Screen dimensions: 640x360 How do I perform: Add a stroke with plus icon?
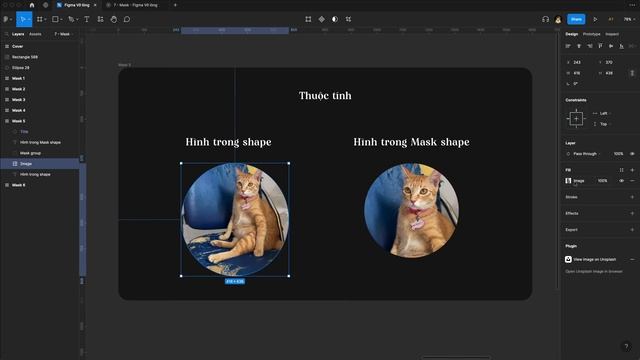(632, 197)
